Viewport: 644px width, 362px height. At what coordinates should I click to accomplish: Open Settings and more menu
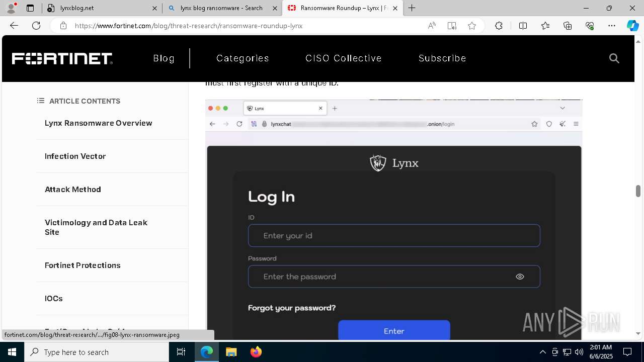(x=612, y=26)
